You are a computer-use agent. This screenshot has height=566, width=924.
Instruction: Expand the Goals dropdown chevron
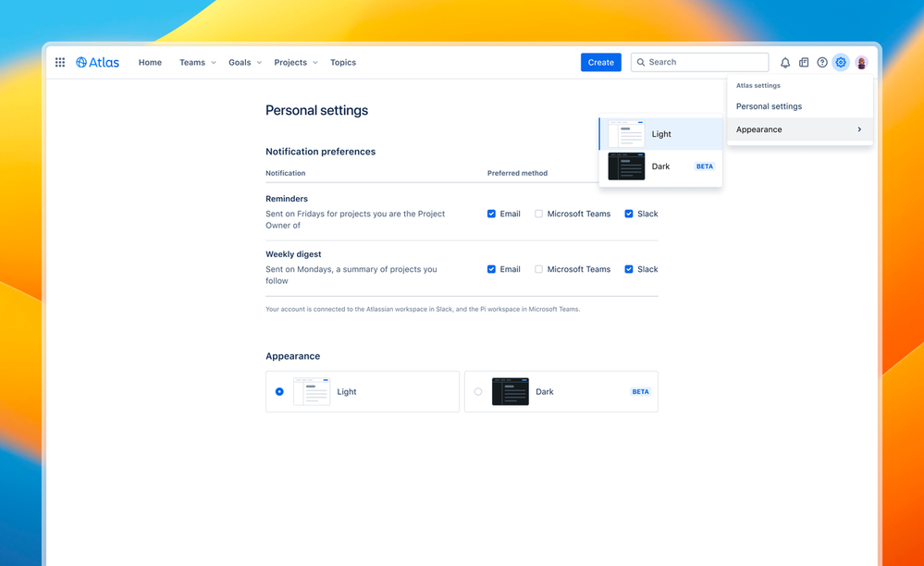coord(259,63)
